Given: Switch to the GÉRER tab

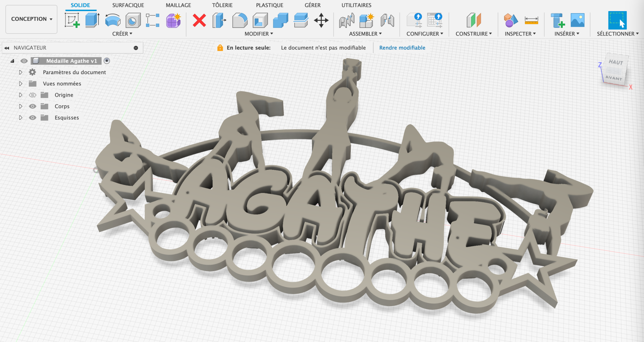Looking at the screenshot, I should (x=313, y=5).
